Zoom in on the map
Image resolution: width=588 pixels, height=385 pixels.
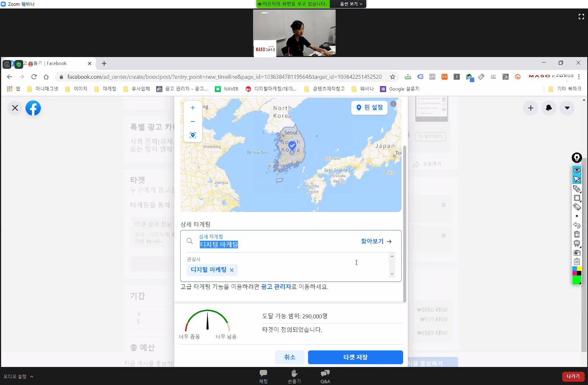193,108
